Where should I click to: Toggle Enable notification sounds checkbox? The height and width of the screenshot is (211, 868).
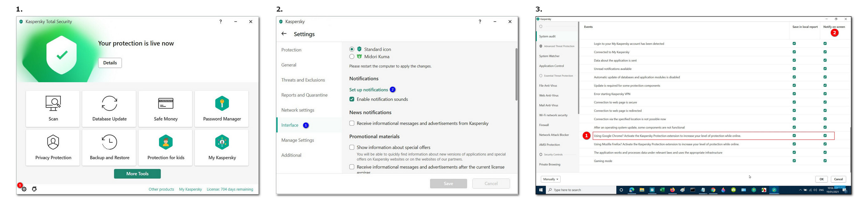(x=352, y=99)
